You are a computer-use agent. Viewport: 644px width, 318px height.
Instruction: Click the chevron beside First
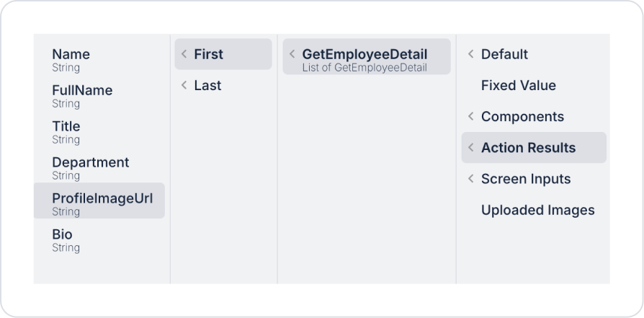pyautogui.click(x=184, y=54)
